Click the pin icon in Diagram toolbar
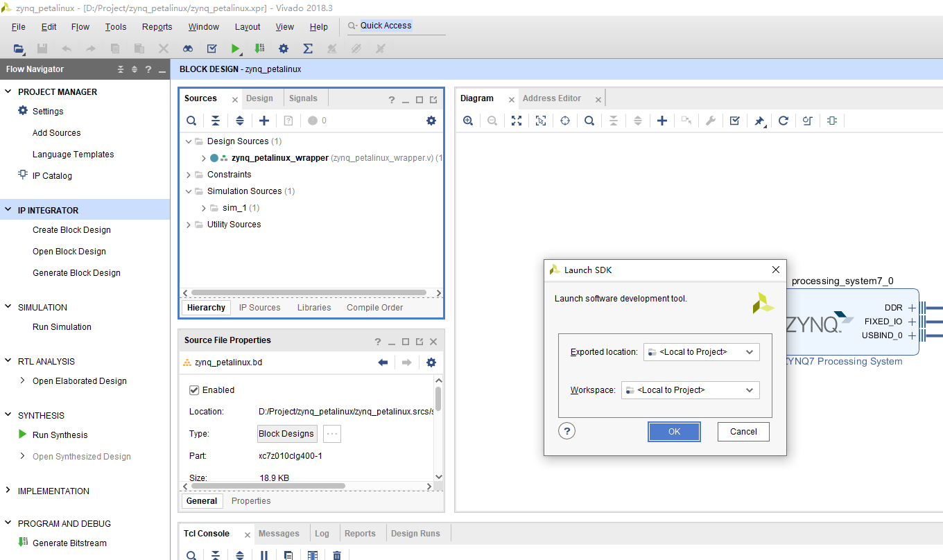 [759, 121]
